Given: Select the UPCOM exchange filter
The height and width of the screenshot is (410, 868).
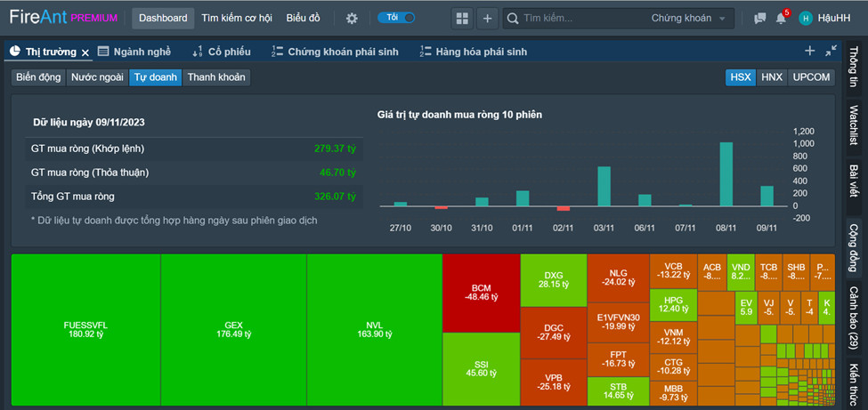Looking at the screenshot, I should tap(811, 77).
